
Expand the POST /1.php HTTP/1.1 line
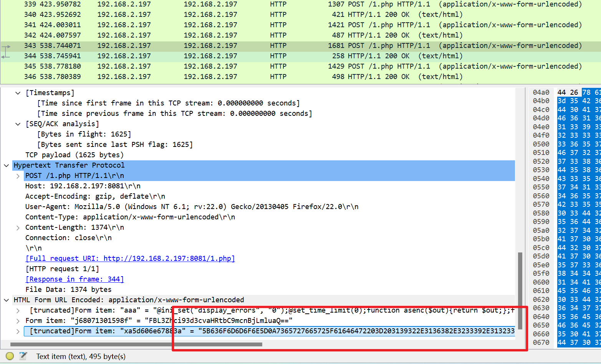18,176
